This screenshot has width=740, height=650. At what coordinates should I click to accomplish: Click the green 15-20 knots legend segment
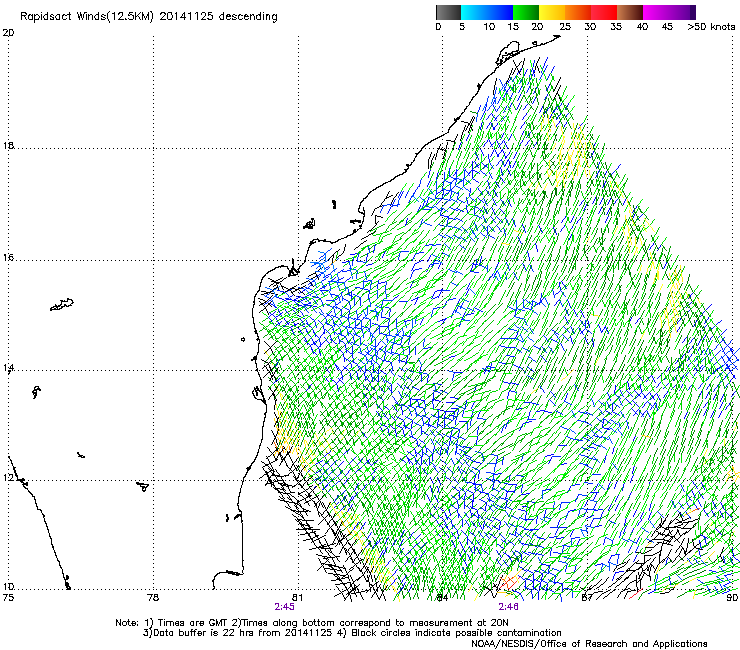[x=526, y=12]
